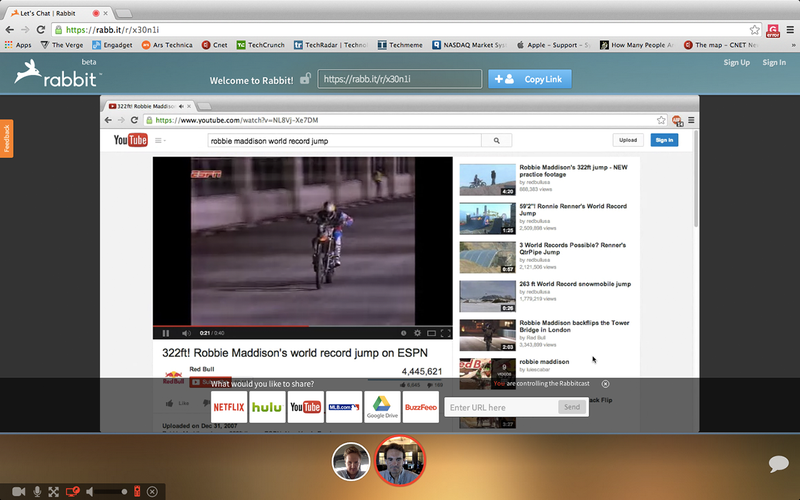Dismiss the controlling Rabbitcast notice
The width and height of the screenshot is (800, 500).
[x=605, y=384]
